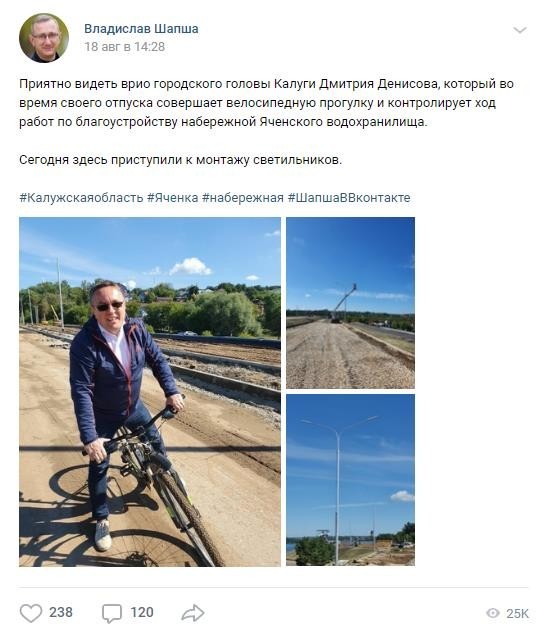Open the author name Владислав Шапша link
The height and width of the screenshot is (635, 547).
point(141,29)
